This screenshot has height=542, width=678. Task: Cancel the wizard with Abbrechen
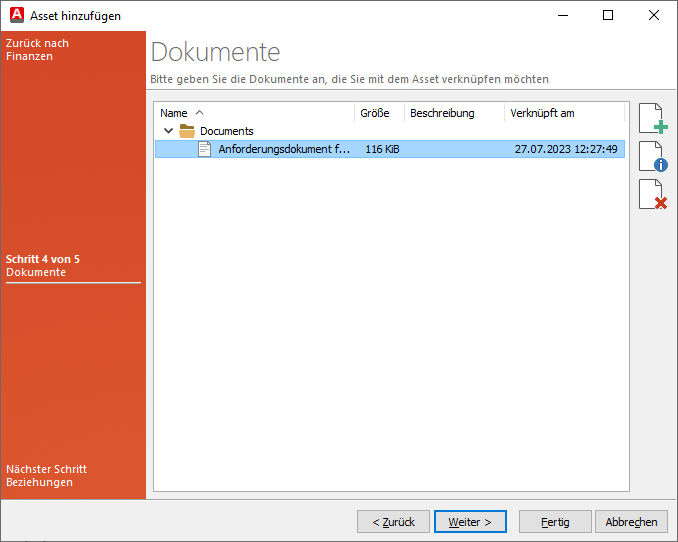coord(631,522)
